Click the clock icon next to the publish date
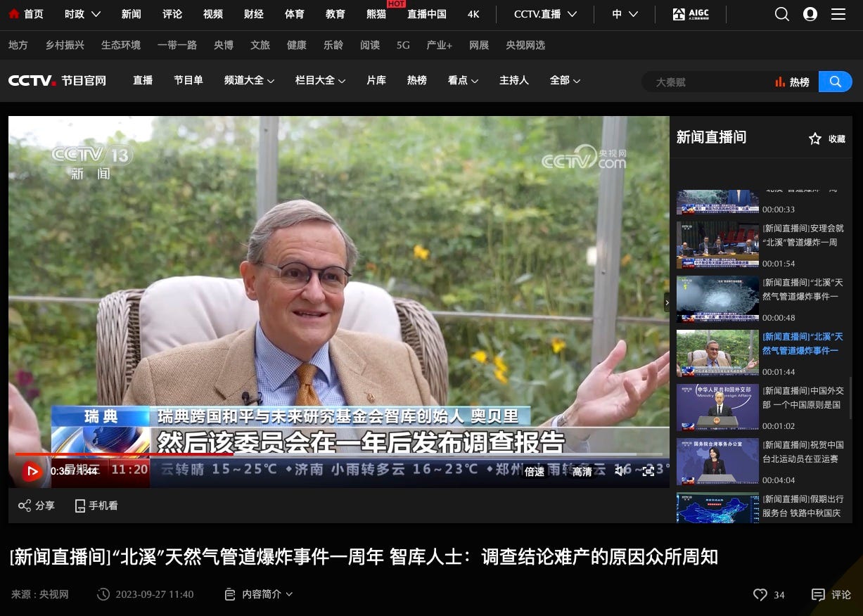 (103, 594)
